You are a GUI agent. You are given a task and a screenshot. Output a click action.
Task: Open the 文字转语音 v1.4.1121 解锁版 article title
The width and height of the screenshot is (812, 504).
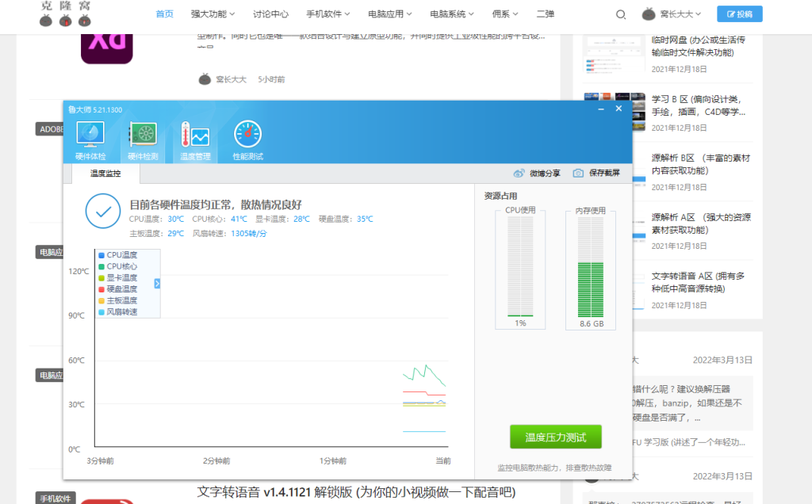[x=356, y=492]
